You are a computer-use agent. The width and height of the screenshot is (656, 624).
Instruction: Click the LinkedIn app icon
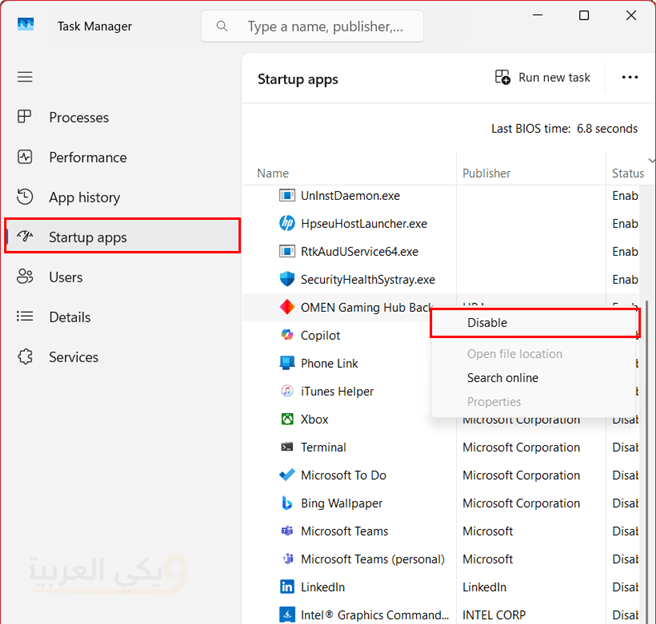point(287,587)
